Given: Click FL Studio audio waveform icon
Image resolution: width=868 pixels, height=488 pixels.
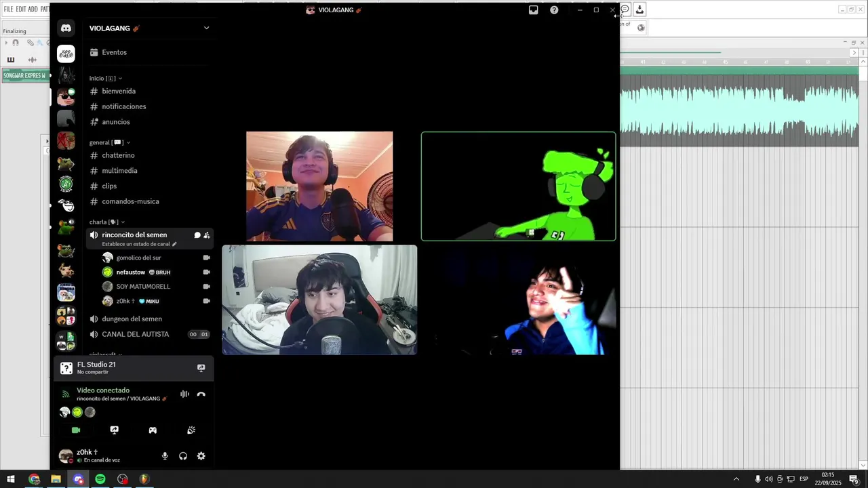Looking at the screenshot, I should coord(32,60).
